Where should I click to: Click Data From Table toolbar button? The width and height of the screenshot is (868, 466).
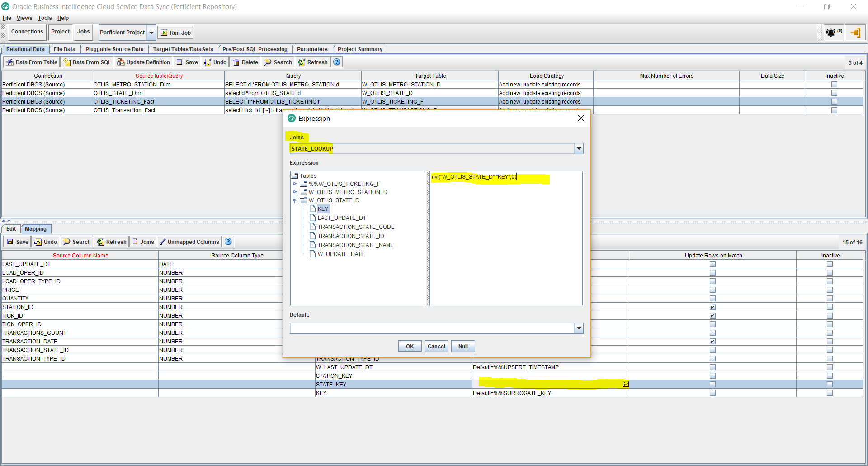coord(32,62)
